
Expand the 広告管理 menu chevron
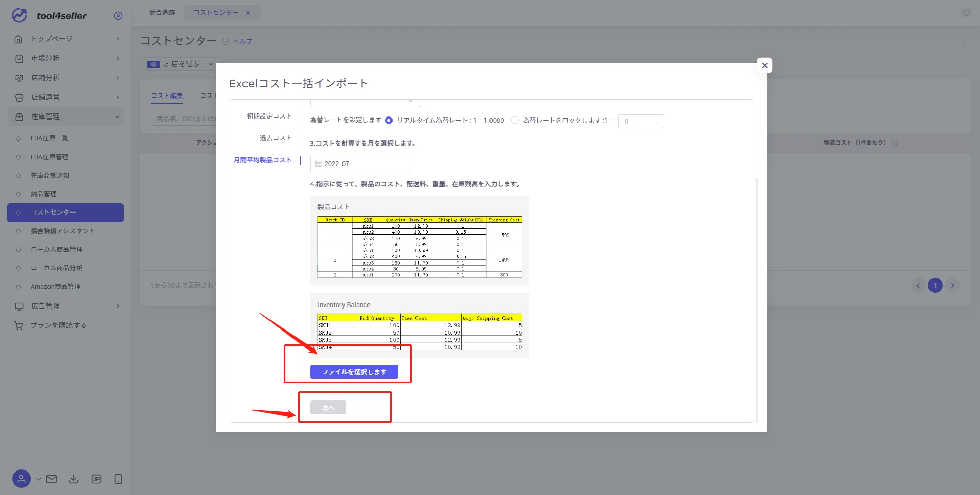coord(118,306)
